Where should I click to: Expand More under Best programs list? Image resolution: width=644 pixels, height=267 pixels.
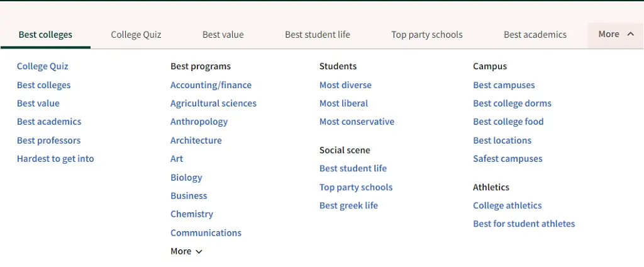[186, 251]
